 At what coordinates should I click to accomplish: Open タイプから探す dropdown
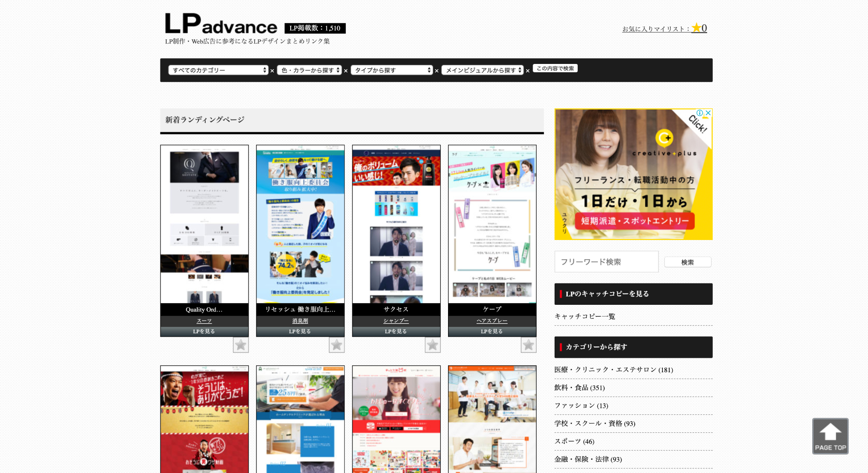tap(391, 70)
